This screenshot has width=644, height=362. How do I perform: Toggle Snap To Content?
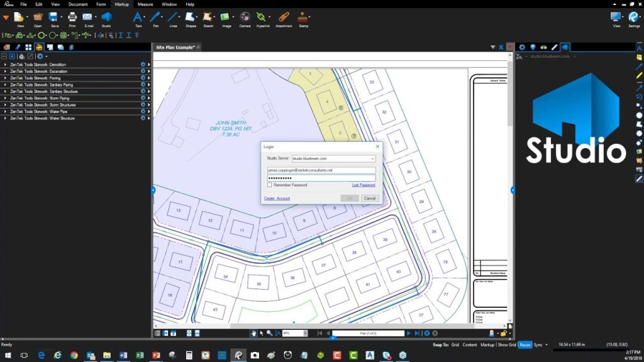click(x=469, y=345)
